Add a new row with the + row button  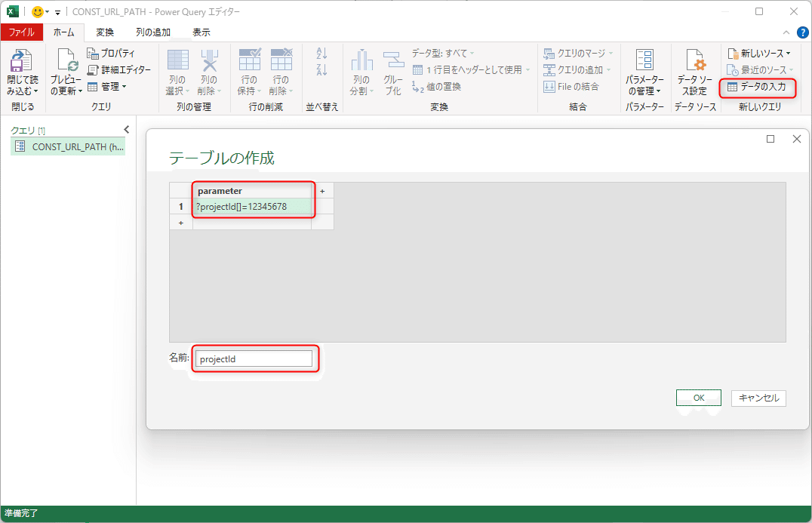180,223
